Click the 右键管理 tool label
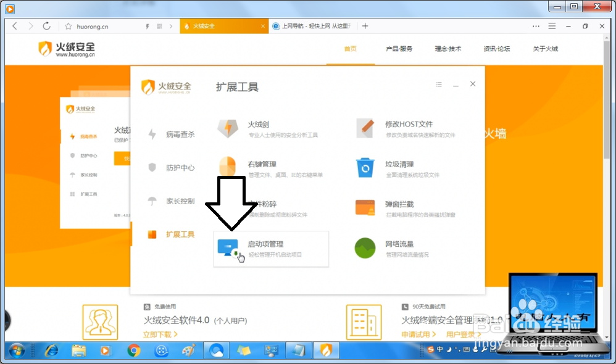The image size is (616, 364). pos(262,164)
